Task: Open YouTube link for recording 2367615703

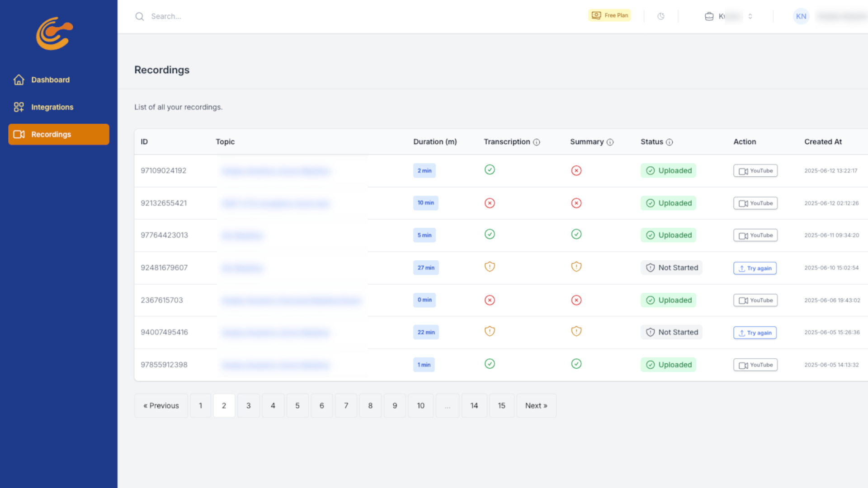Action: [x=755, y=300]
